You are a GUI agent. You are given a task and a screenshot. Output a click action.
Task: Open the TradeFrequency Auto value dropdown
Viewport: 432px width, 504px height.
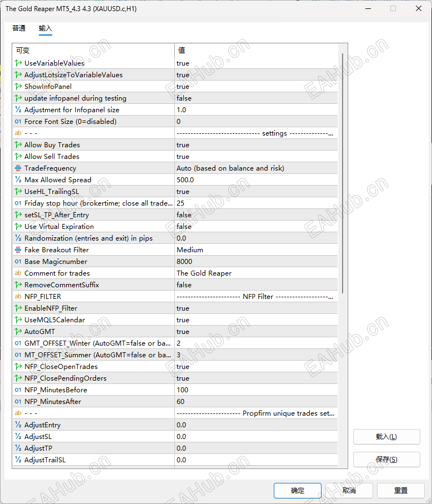pyautogui.click(x=256, y=168)
